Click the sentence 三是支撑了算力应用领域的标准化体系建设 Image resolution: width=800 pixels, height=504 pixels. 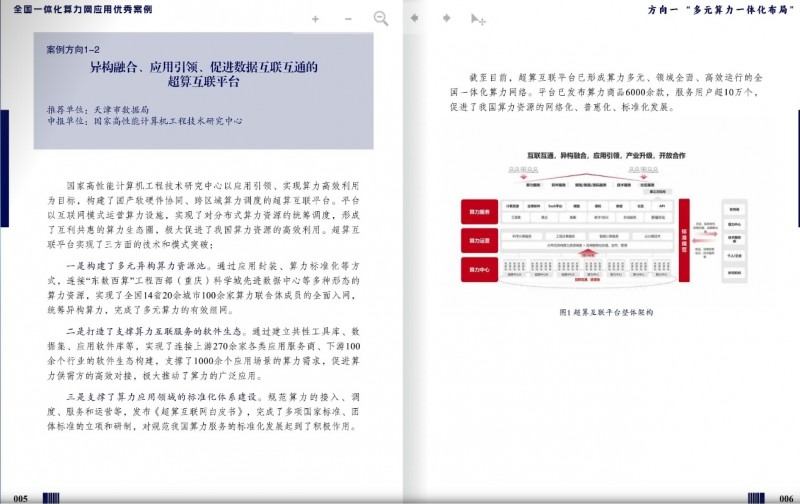tap(164, 397)
